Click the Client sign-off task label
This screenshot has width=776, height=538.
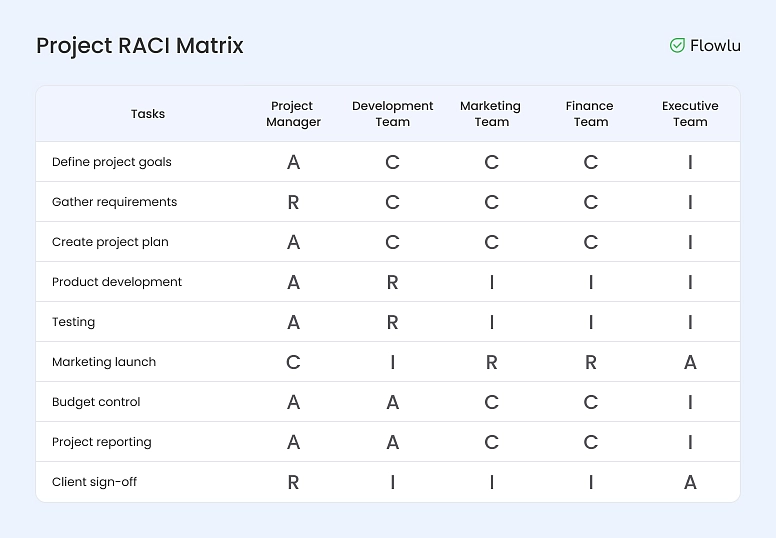coord(94,482)
